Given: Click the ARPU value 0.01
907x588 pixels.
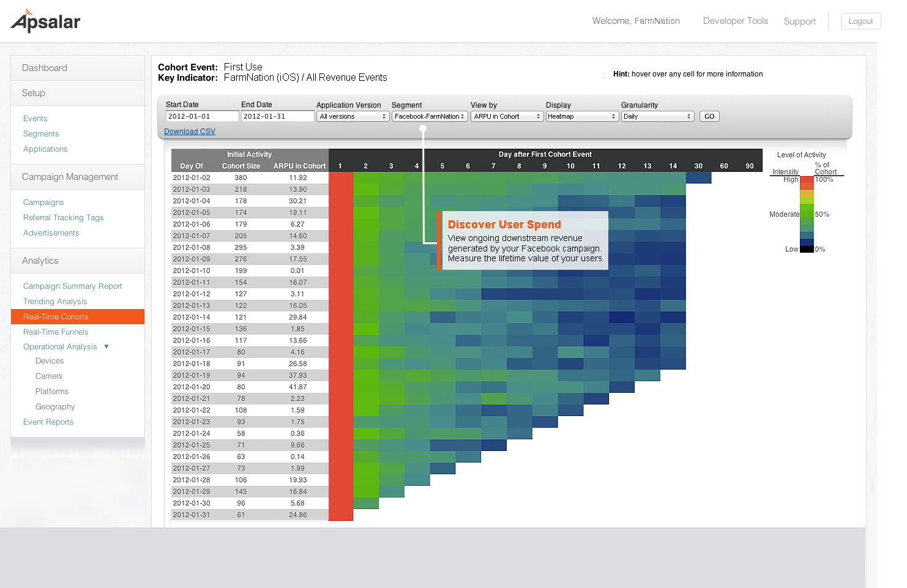Looking at the screenshot, I should (297, 271).
